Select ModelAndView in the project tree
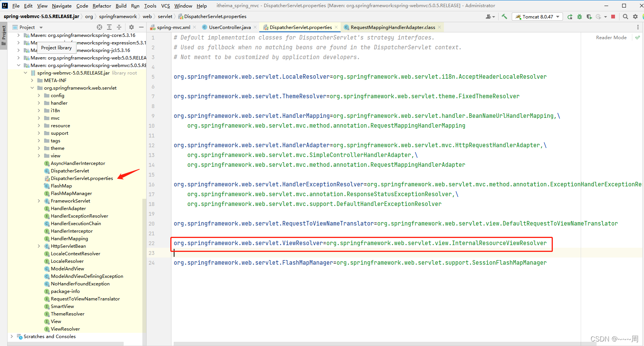Viewport: 644px width, 346px height. (x=67, y=269)
